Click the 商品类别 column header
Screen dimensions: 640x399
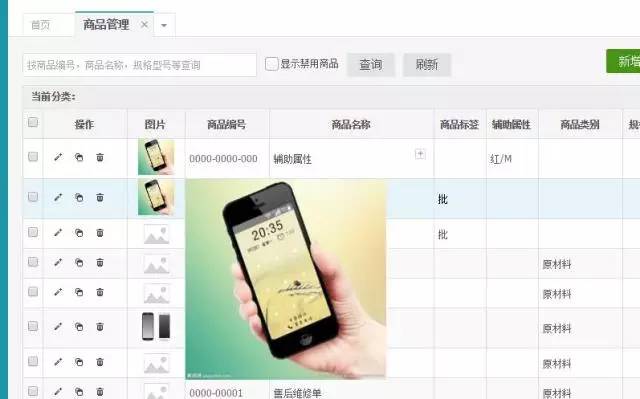pyautogui.click(x=580, y=124)
